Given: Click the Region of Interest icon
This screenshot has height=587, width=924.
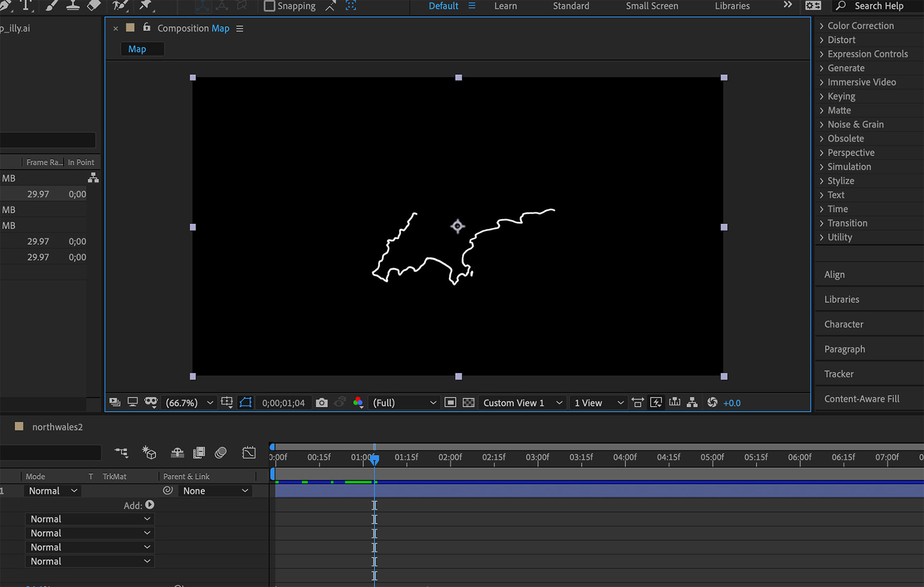Looking at the screenshot, I should tap(450, 403).
